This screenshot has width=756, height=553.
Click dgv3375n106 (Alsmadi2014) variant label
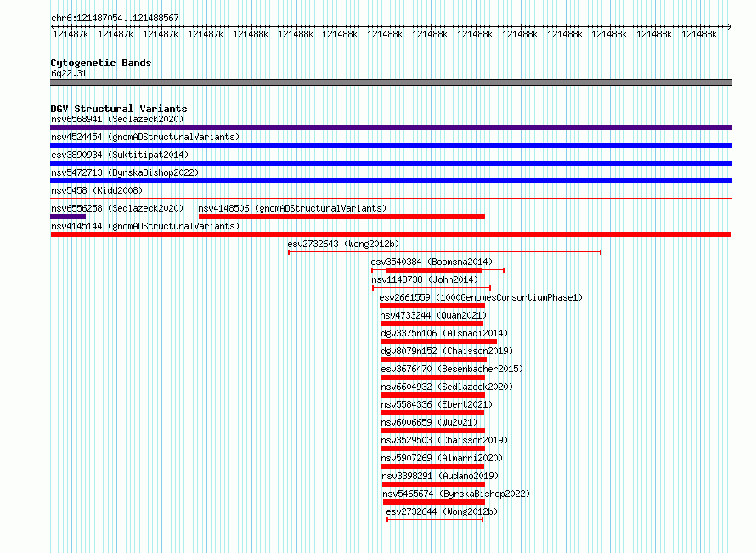click(x=444, y=333)
